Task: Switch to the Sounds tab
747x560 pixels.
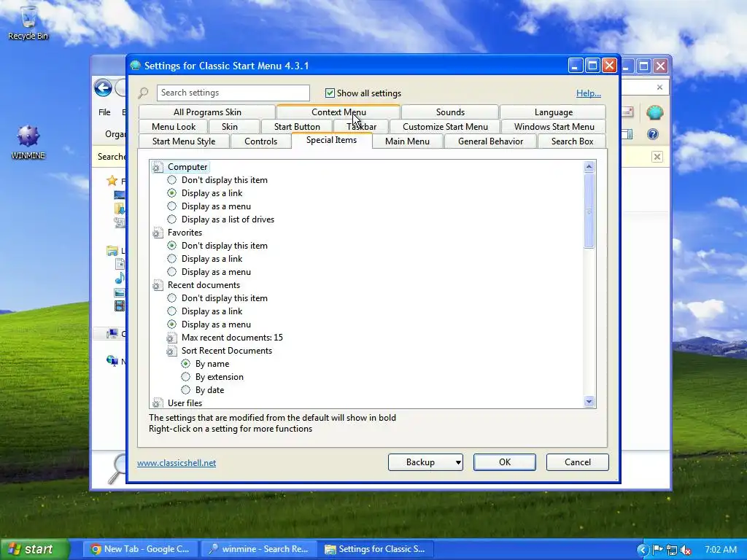Action: click(450, 112)
